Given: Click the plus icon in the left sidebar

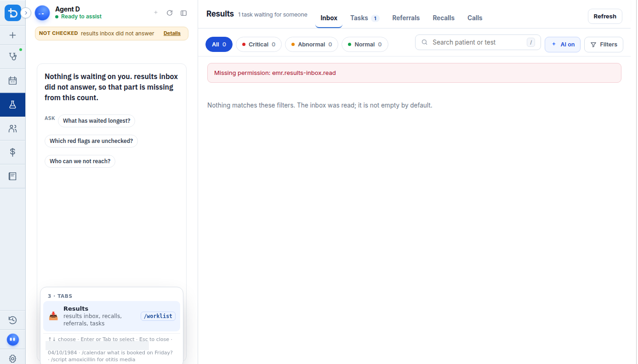Looking at the screenshot, I should tap(12, 35).
